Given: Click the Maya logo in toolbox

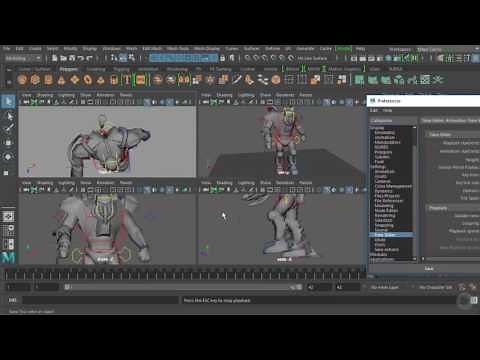Looking at the screenshot, I should pos(8,257).
